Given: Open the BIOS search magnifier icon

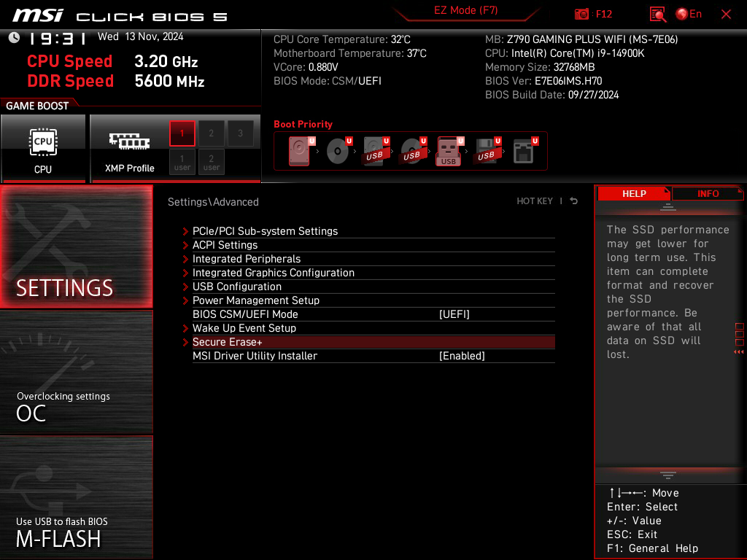Looking at the screenshot, I should (658, 15).
